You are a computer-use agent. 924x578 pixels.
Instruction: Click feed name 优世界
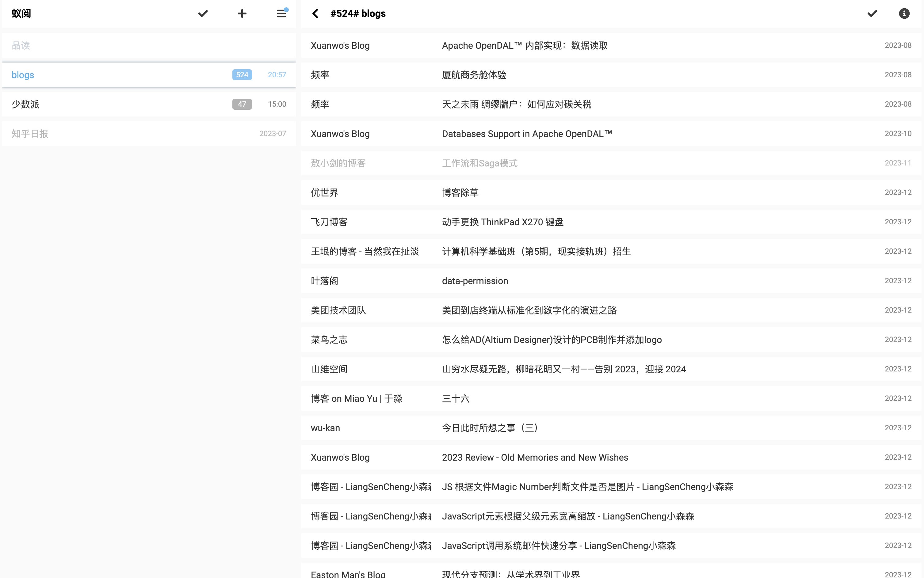(325, 193)
